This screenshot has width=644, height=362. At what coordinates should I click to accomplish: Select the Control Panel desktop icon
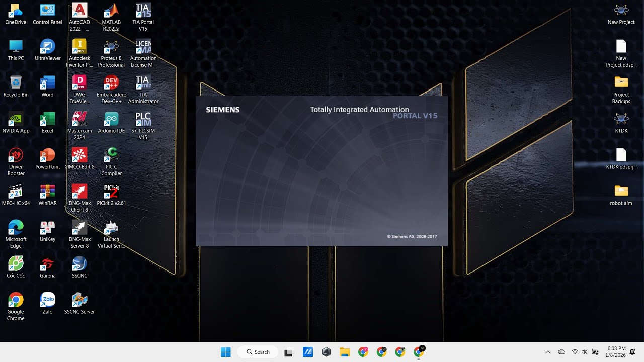tap(47, 14)
